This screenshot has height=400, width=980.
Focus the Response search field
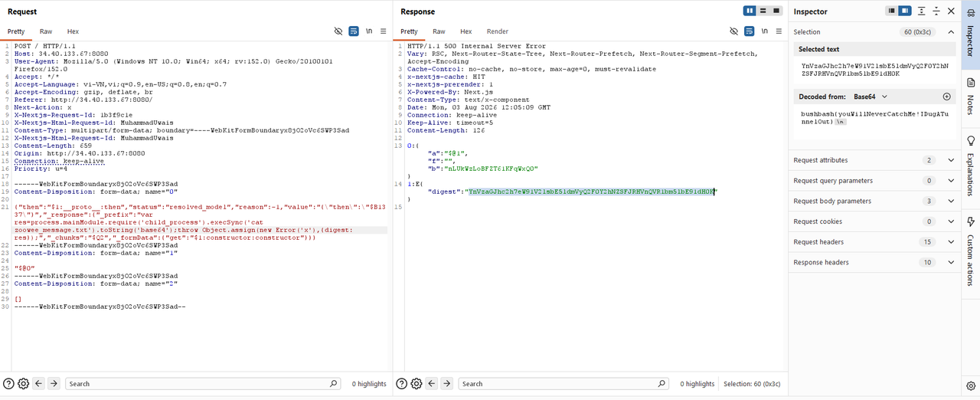[565, 383]
